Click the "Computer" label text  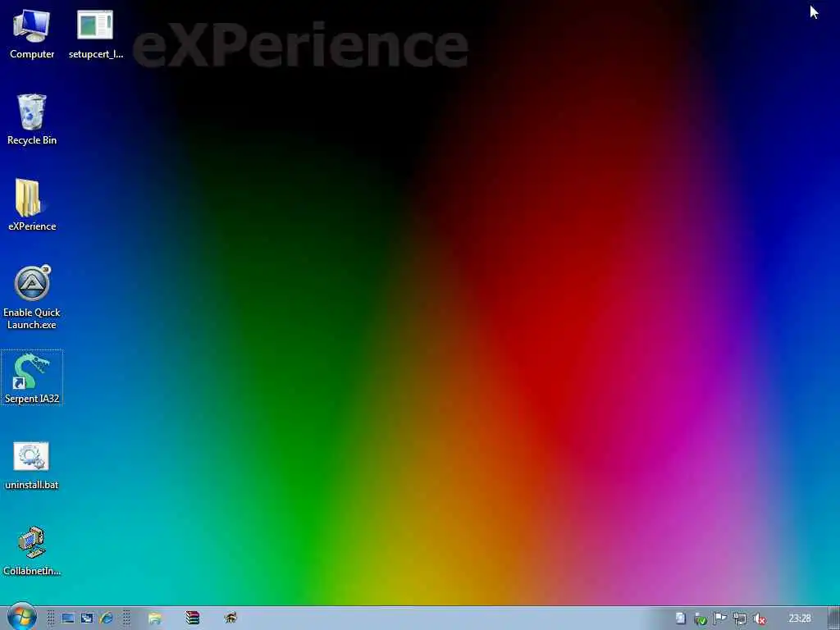click(x=32, y=54)
